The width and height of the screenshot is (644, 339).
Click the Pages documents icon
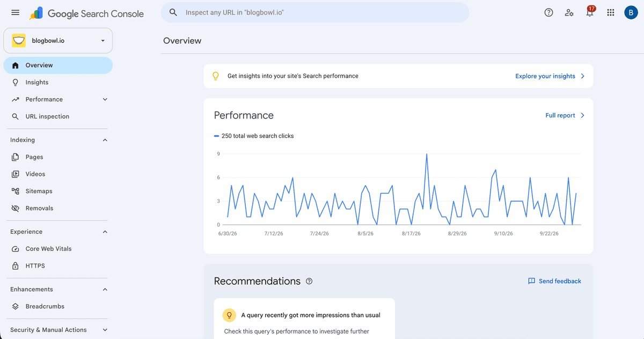(x=16, y=157)
